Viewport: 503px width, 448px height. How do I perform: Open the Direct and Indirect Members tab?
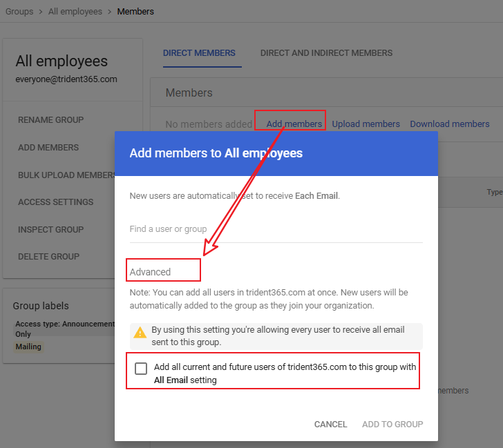coord(326,52)
